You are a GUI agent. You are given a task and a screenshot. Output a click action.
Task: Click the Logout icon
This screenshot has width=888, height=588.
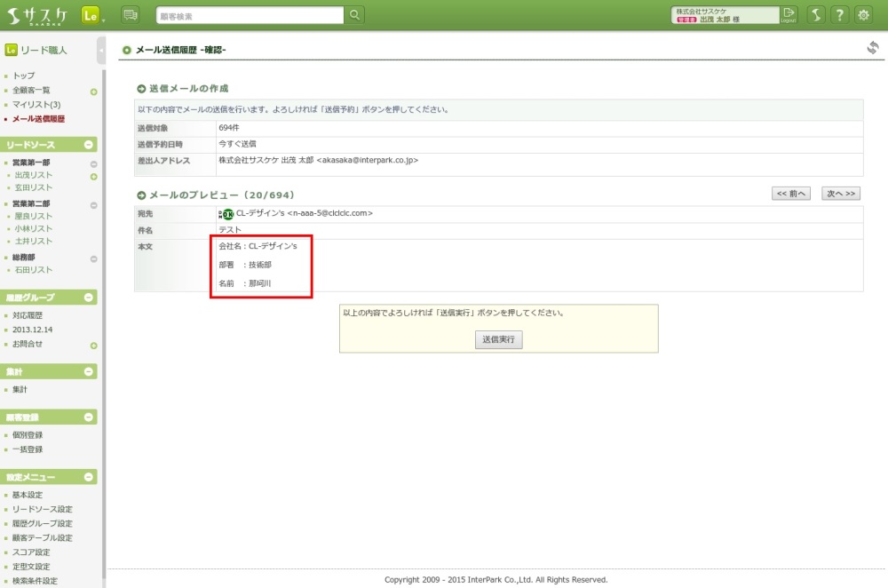(789, 15)
